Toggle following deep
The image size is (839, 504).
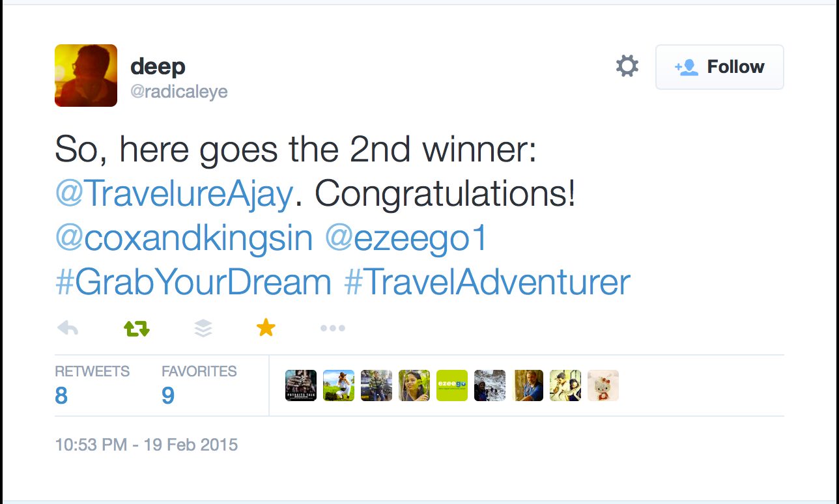click(719, 66)
